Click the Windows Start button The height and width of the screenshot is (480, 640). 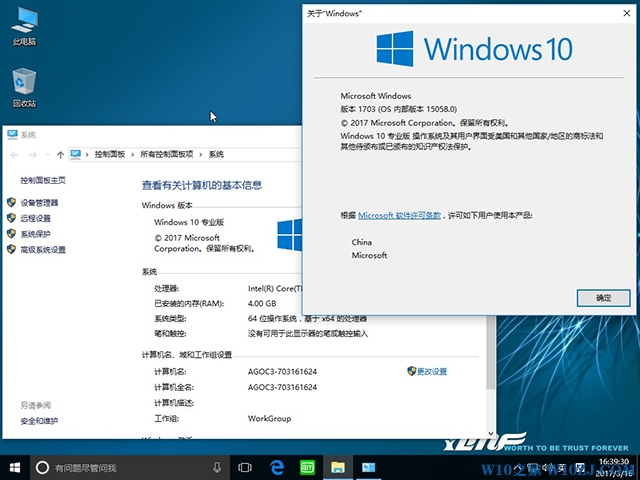pyautogui.click(x=15, y=467)
